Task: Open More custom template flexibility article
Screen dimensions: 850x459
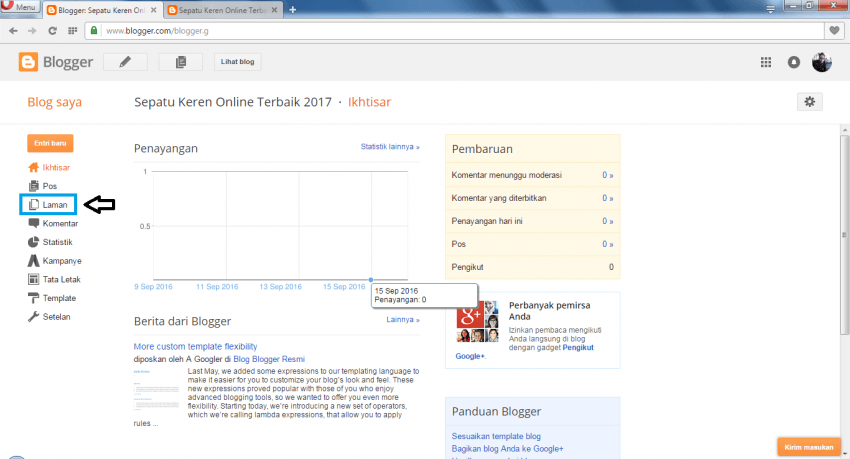Action: [x=195, y=346]
